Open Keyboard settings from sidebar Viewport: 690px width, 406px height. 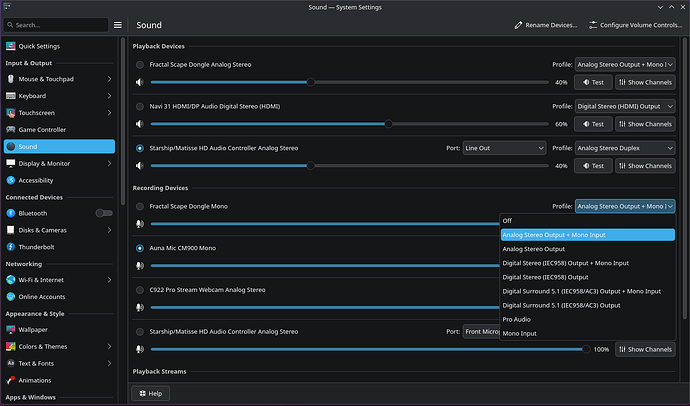click(59, 96)
